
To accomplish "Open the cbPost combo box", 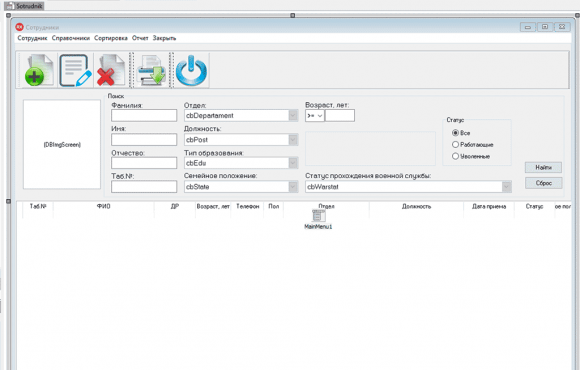I will point(293,139).
